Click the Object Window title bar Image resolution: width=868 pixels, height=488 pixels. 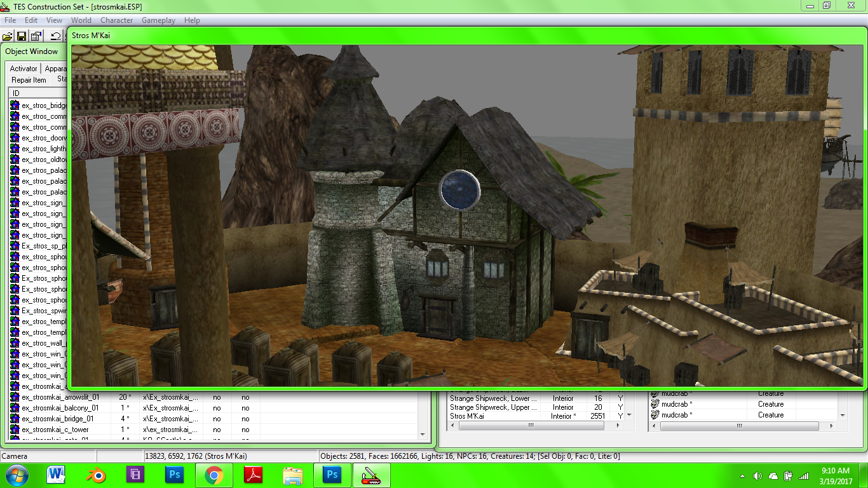click(35, 51)
